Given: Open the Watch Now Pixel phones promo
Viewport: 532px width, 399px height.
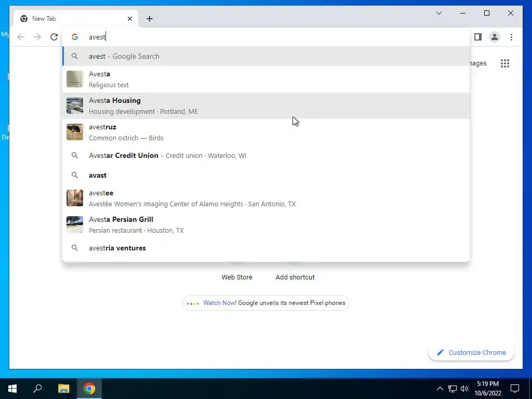Looking at the screenshot, I should 266,303.
